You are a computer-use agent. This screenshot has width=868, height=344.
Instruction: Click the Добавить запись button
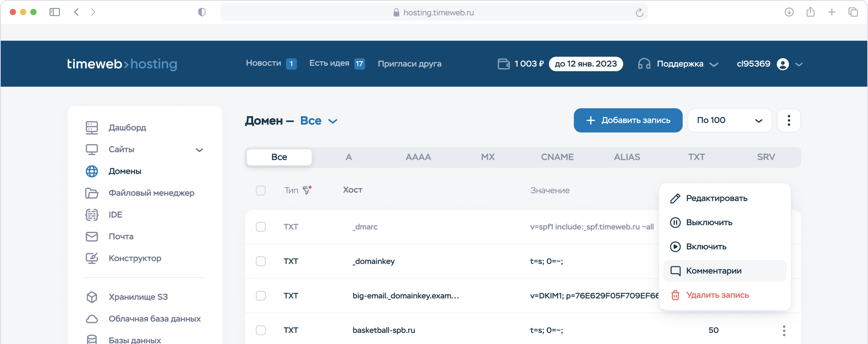click(628, 120)
